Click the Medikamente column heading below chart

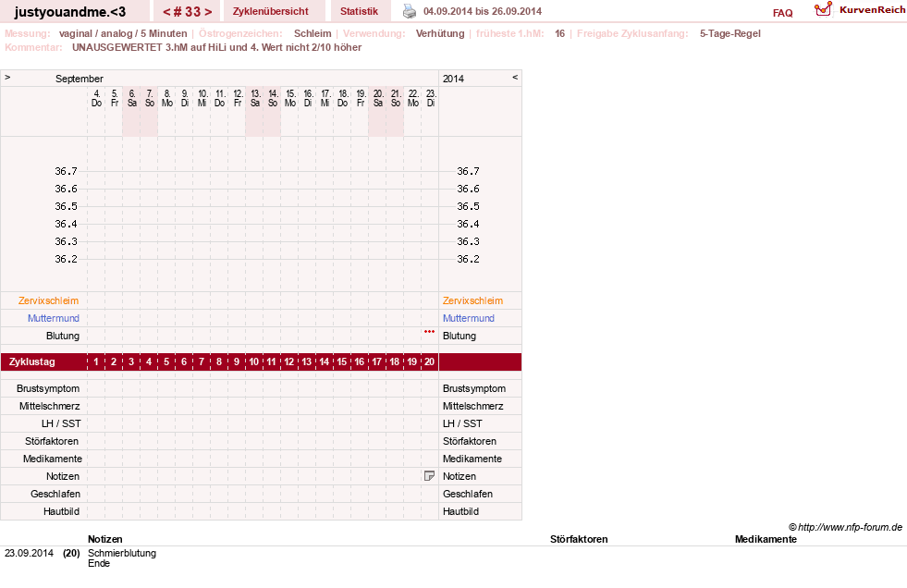pyautogui.click(x=766, y=539)
